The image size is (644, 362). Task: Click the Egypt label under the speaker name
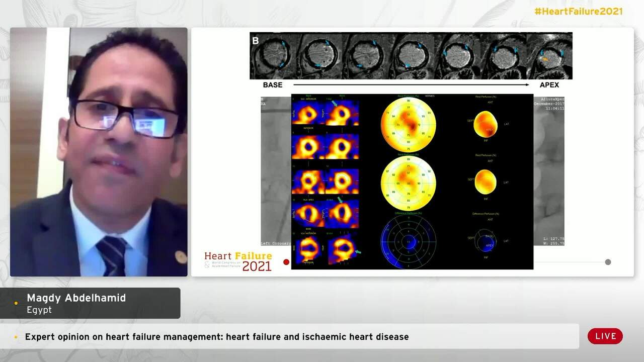[39, 310]
